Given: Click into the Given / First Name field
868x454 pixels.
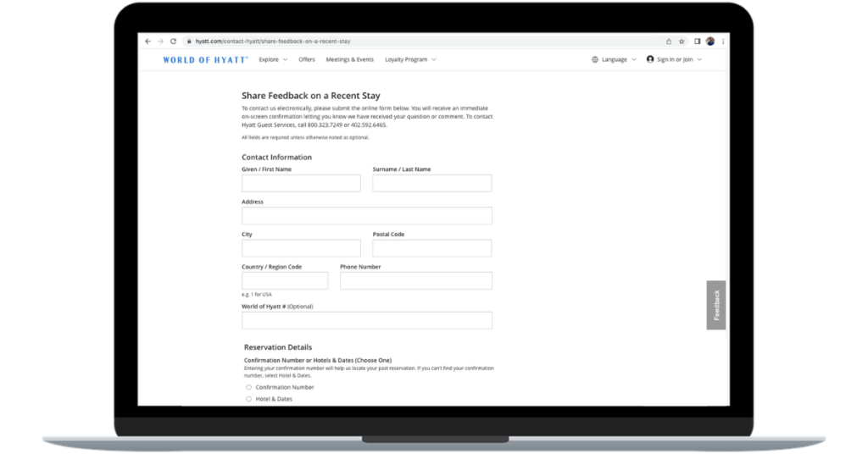Looking at the screenshot, I should (x=301, y=184).
